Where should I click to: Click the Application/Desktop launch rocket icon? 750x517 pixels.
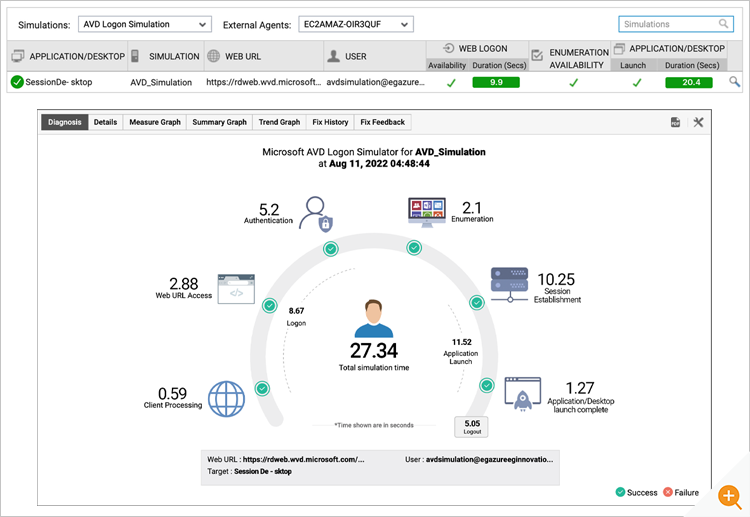point(523,394)
